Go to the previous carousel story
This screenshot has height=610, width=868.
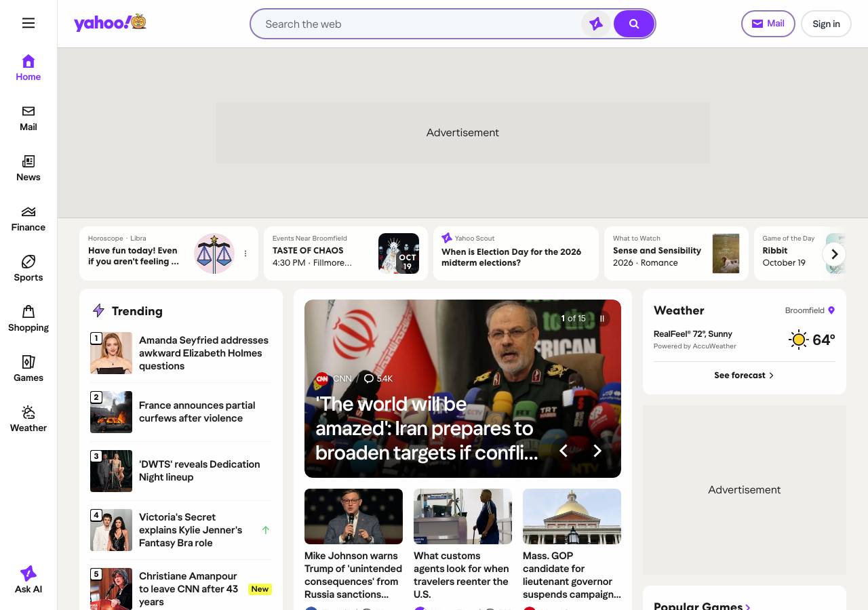(x=563, y=451)
